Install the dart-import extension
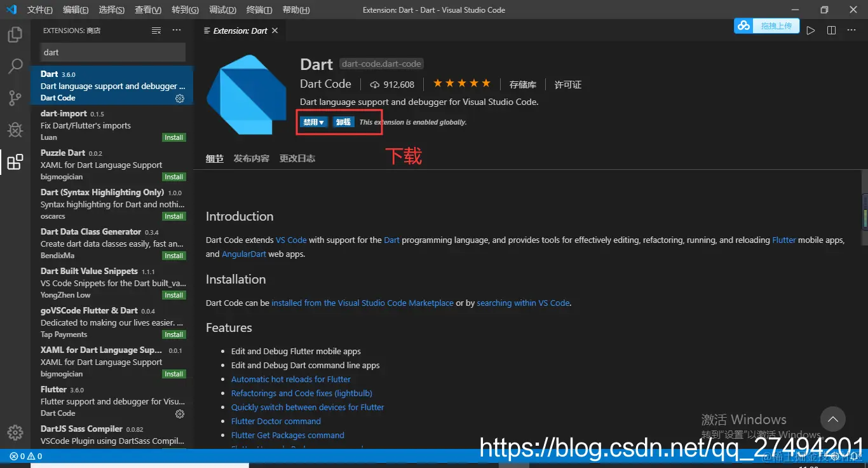The height and width of the screenshot is (468, 868). click(x=173, y=137)
